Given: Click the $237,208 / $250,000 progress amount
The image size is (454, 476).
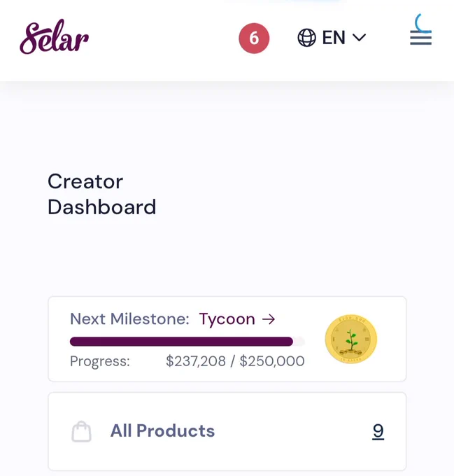Looking at the screenshot, I should (235, 361).
